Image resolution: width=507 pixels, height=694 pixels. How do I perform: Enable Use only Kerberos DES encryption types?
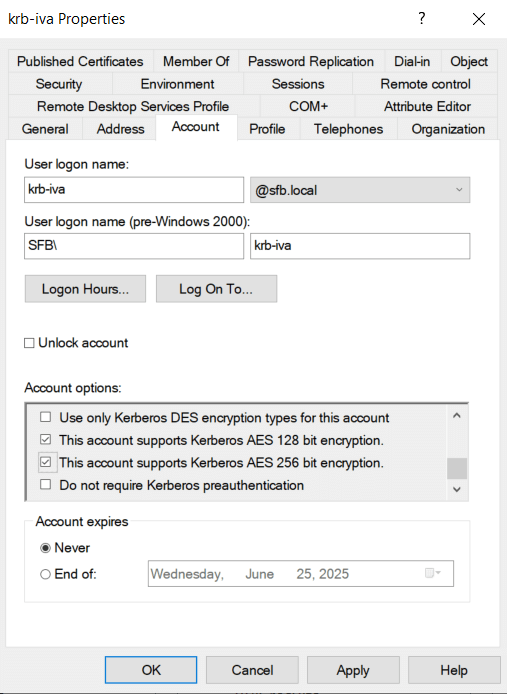click(45, 417)
